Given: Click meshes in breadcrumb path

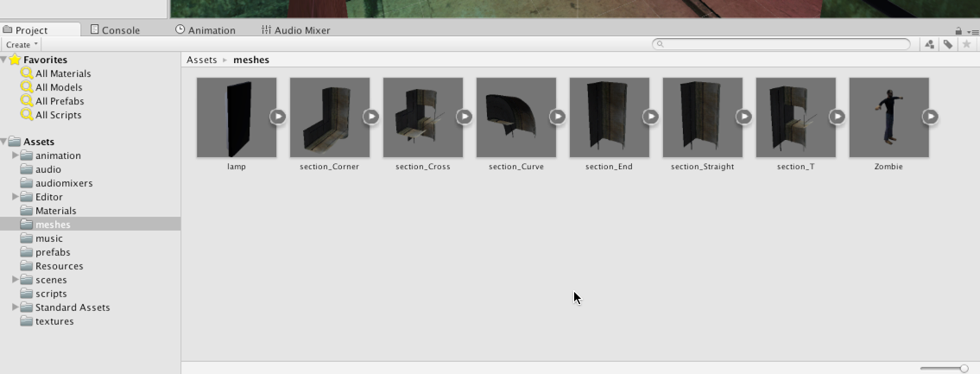Looking at the screenshot, I should (x=251, y=60).
